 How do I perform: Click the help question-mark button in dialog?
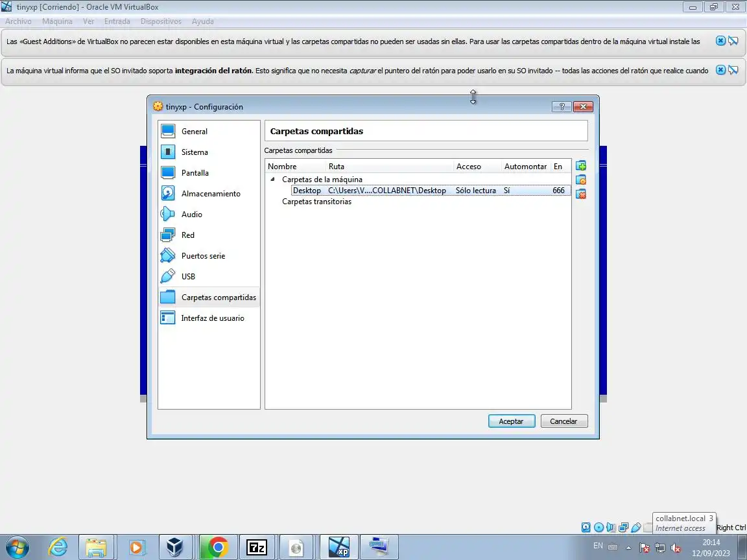[x=562, y=106]
